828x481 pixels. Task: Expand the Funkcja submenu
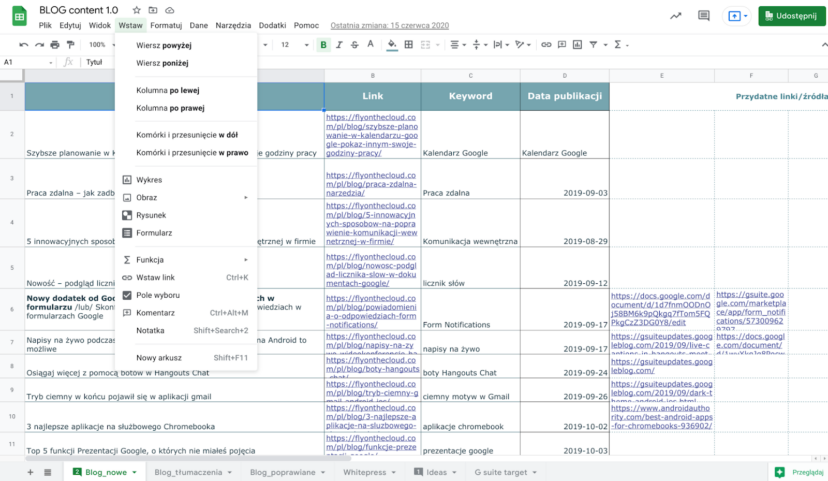click(186, 260)
